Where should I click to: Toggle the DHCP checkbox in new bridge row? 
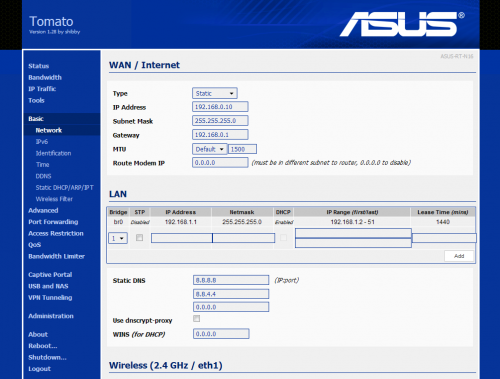(283, 238)
